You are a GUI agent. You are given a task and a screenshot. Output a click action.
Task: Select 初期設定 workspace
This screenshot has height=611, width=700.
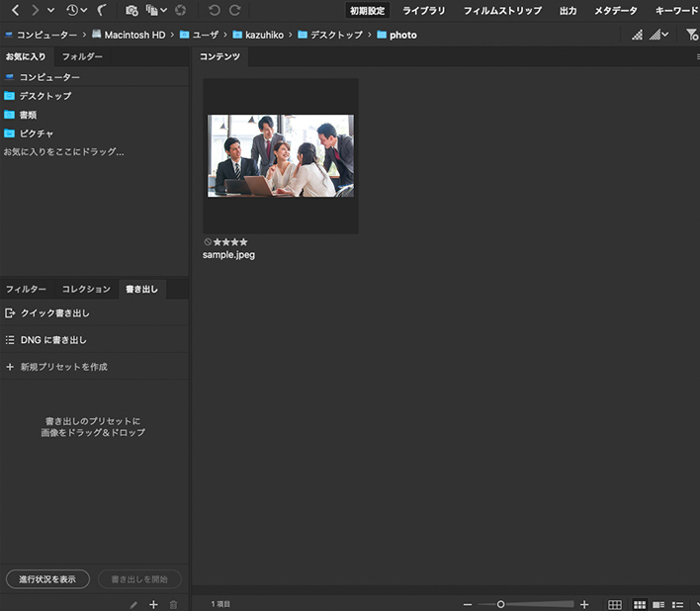[x=368, y=10]
